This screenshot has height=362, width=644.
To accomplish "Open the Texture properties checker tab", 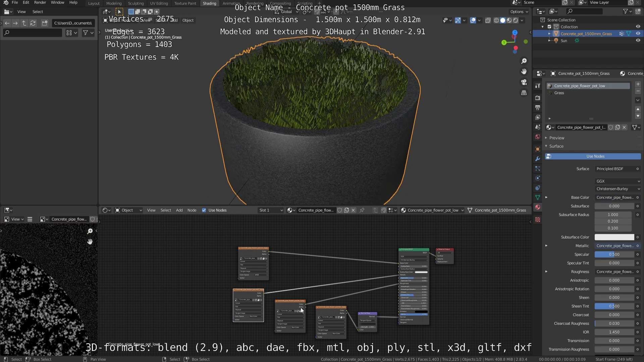I will click(x=538, y=220).
